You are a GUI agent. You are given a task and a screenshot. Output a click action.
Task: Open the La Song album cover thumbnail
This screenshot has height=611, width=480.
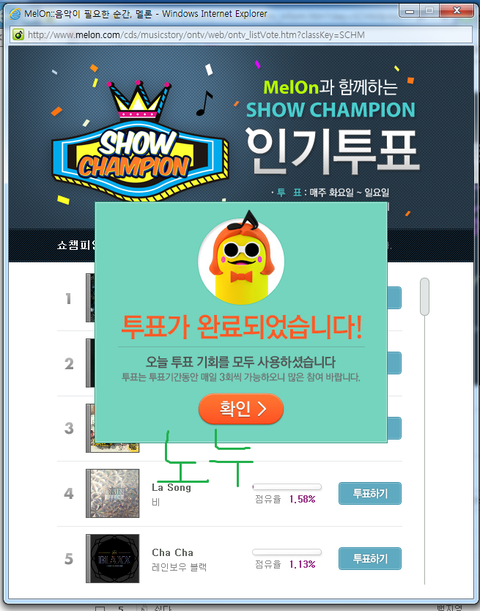113,493
